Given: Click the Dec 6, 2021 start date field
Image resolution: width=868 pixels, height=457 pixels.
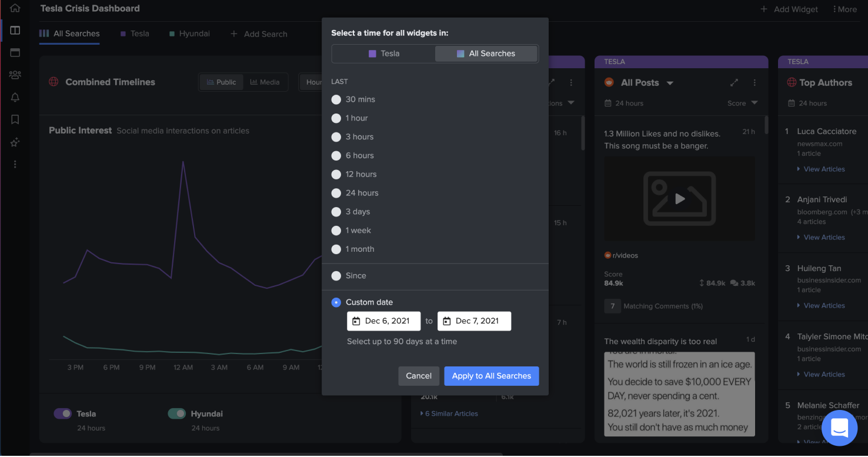Looking at the screenshot, I should click(x=383, y=321).
